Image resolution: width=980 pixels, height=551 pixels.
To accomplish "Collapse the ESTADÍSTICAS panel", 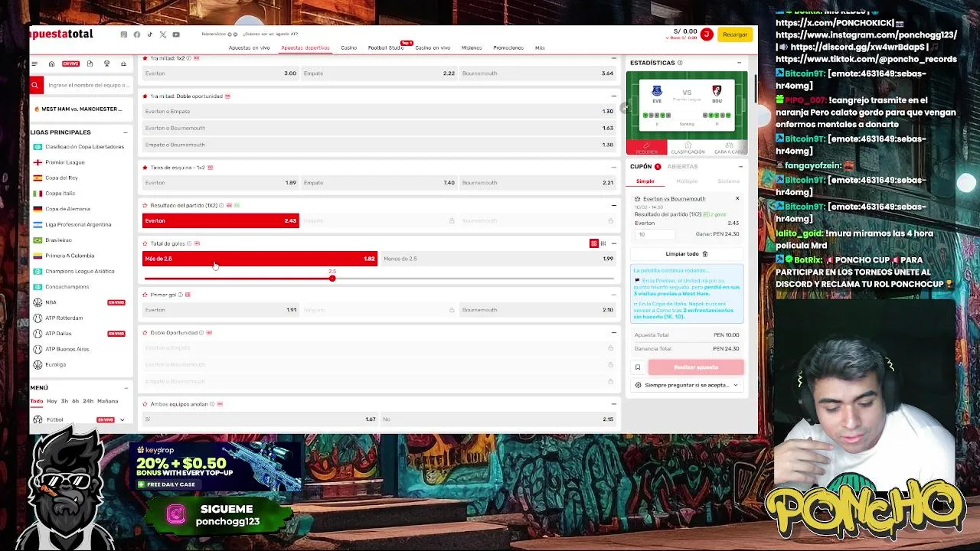I will click(739, 63).
